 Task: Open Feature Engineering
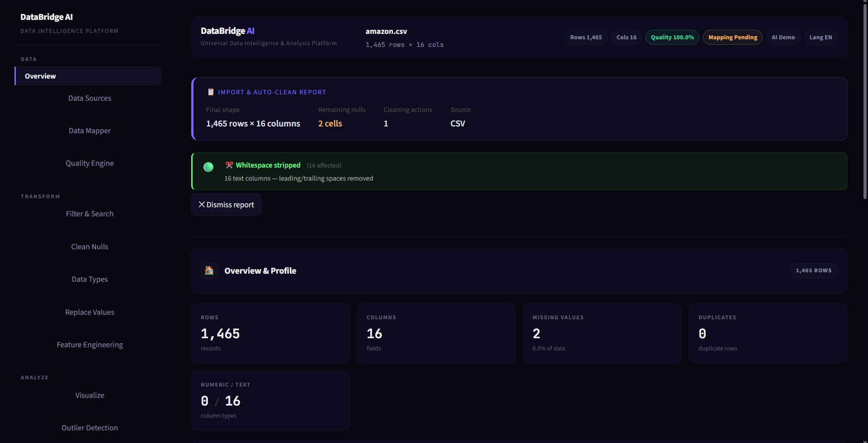[90, 345]
